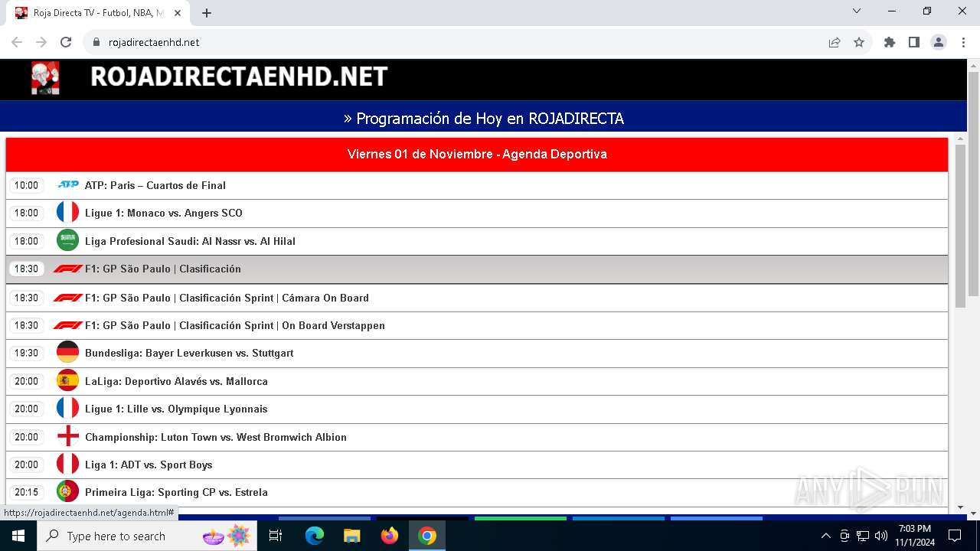Viewport: 980px width, 551px height.
Task: Open F1: GP São Paulo | Clasificación
Action: pos(163,269)
